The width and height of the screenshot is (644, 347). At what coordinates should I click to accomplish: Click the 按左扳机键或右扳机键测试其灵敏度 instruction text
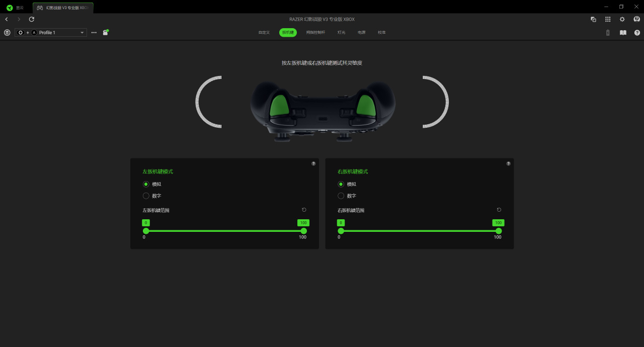click(x=322, y=63)
